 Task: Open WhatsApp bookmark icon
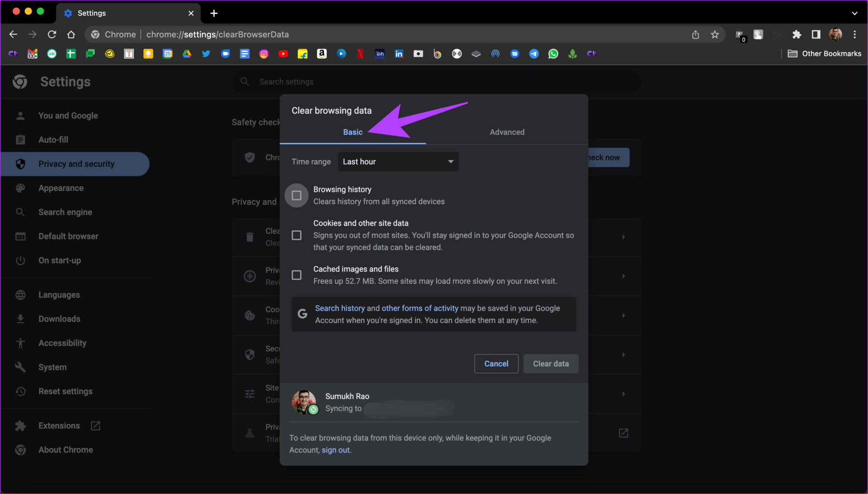[x=553, y=54]
